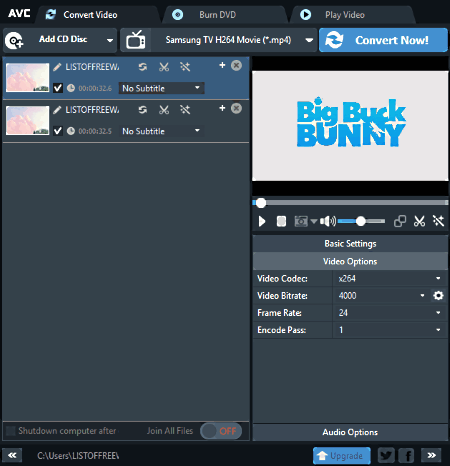This screenshot has width=450, height=466.
Task: Click the Add CD Disc icon
Action: 14,40
